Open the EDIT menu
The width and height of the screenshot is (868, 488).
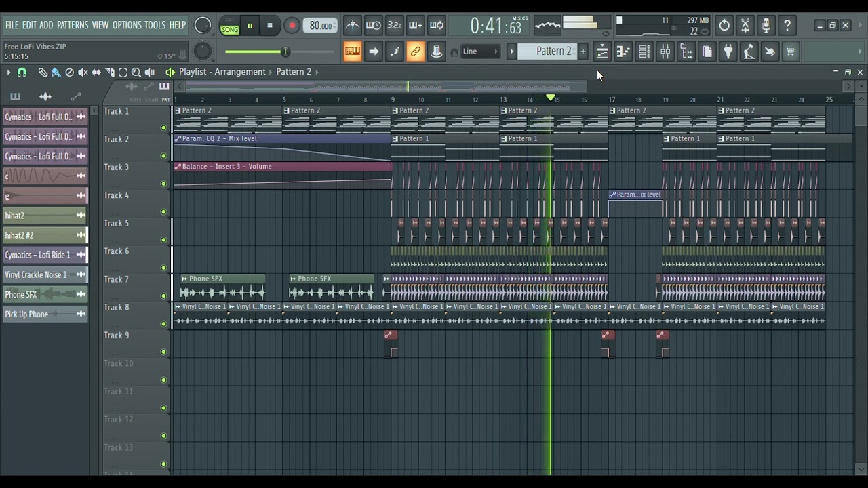(29, 25)
